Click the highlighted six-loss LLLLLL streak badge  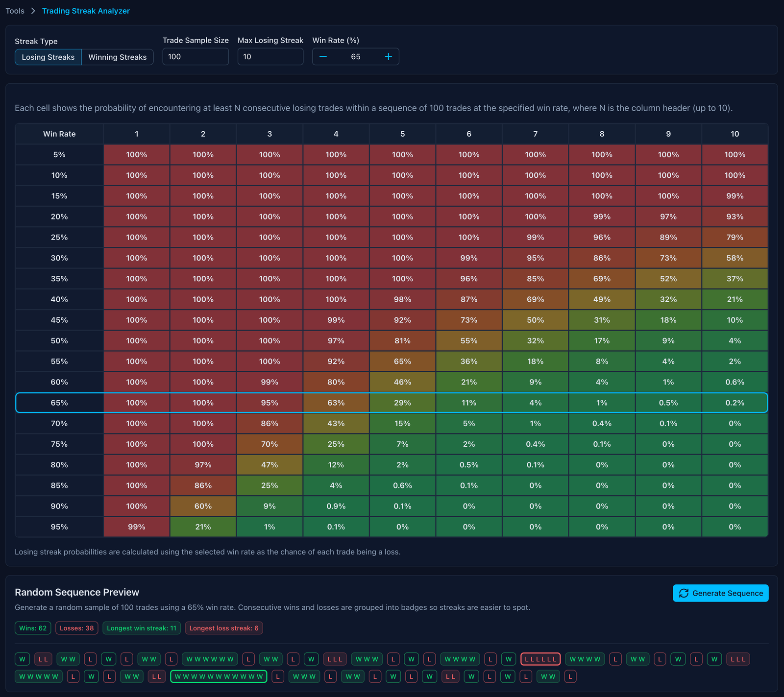pyautogui.click(x=540, y=659)
